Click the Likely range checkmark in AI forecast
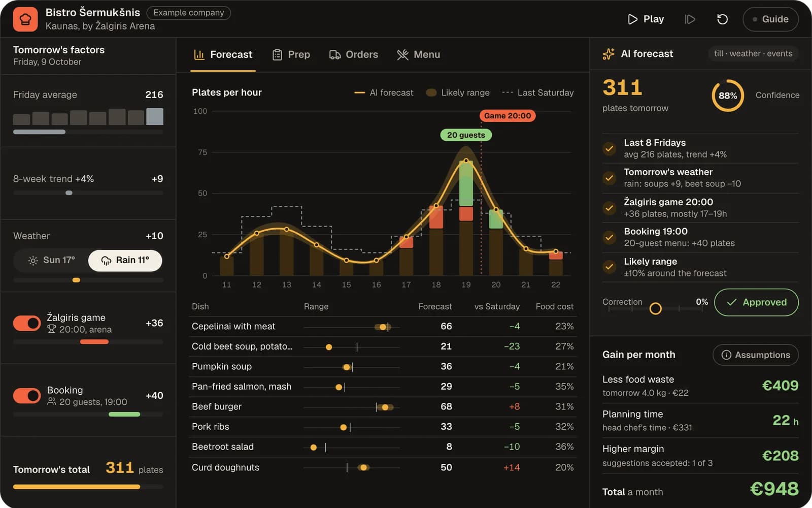 [609, 267]
